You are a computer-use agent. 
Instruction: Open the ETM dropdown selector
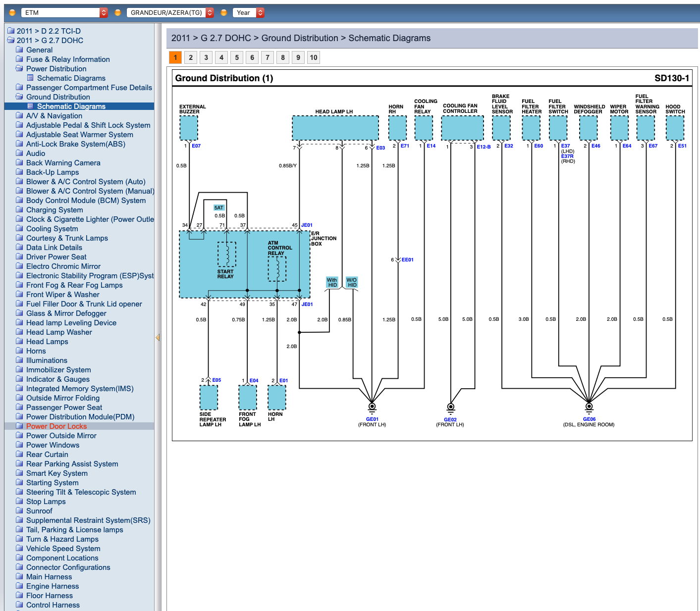[64, 12]
